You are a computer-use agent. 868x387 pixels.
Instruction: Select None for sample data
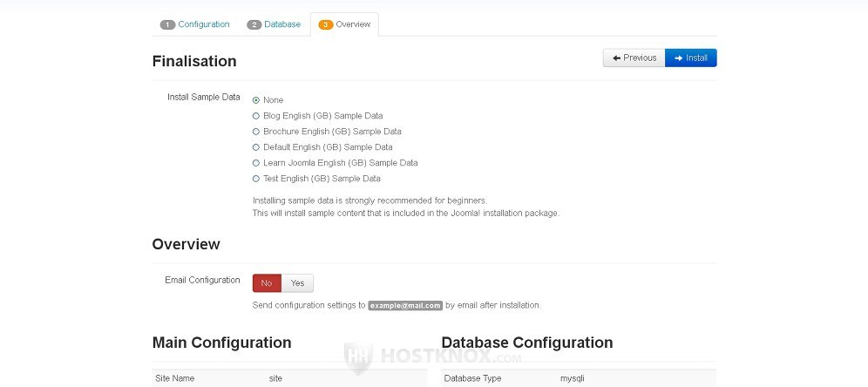pyautogui.click(x=256, y=100)
